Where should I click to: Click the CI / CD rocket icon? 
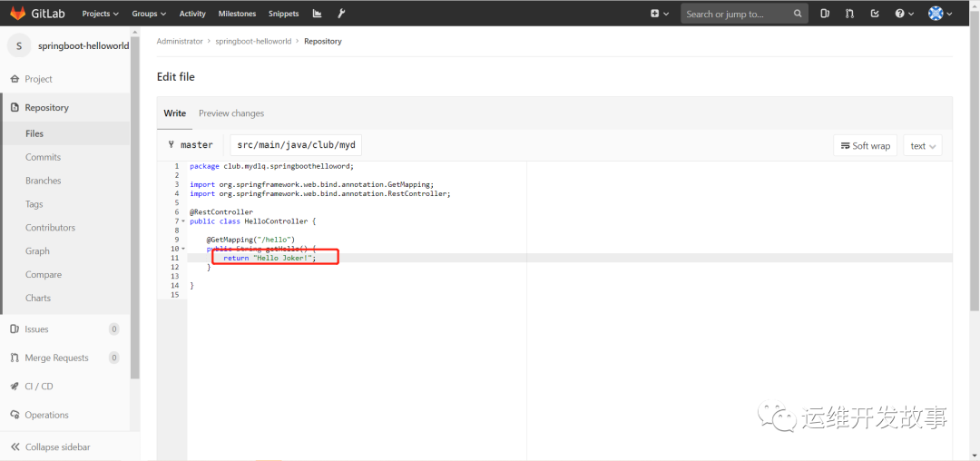(15, 386)
